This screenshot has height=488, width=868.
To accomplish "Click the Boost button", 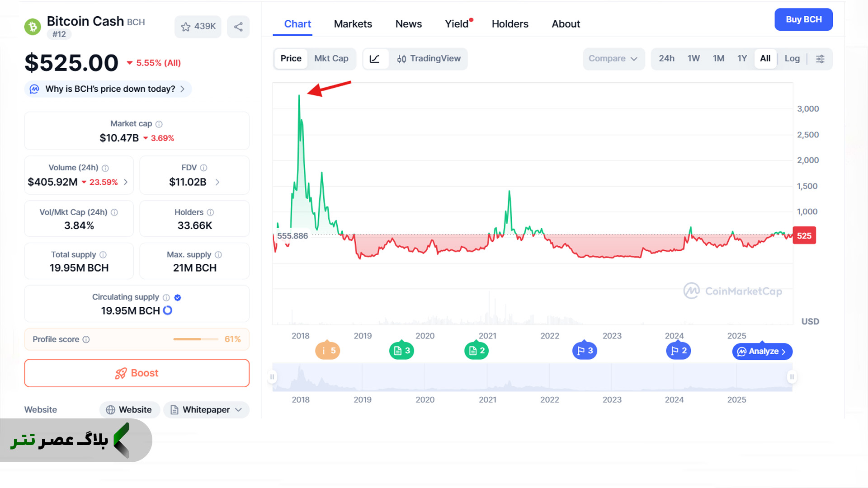I will [x=137, y=373].
